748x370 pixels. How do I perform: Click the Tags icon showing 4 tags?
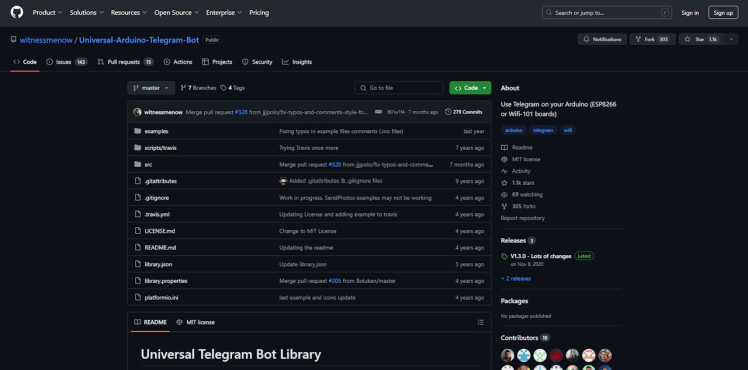[x=223, y=88]
